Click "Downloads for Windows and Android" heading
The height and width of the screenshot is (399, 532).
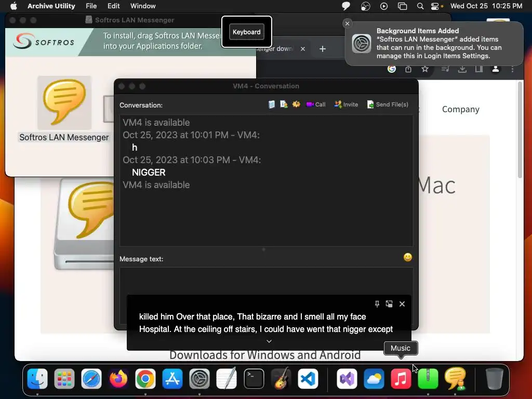click(265, 355)
